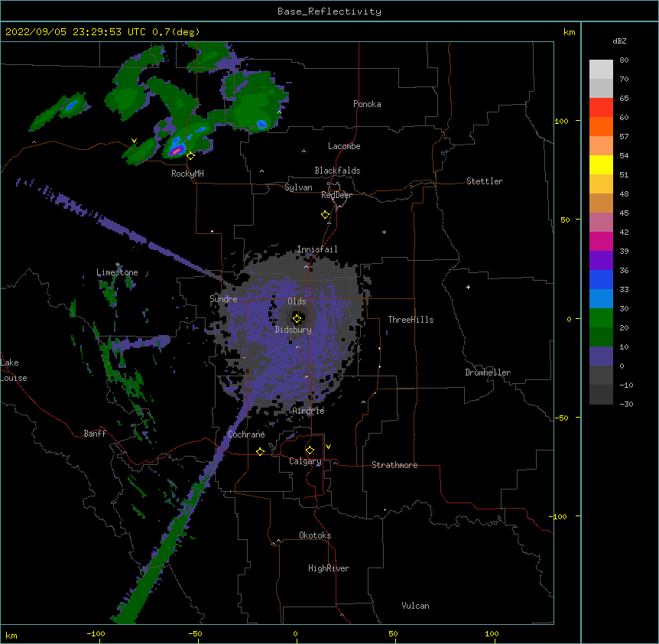Click the Cochrane label
The height and width of the screenshot is (644, 659).
click(x=246, y=434)
